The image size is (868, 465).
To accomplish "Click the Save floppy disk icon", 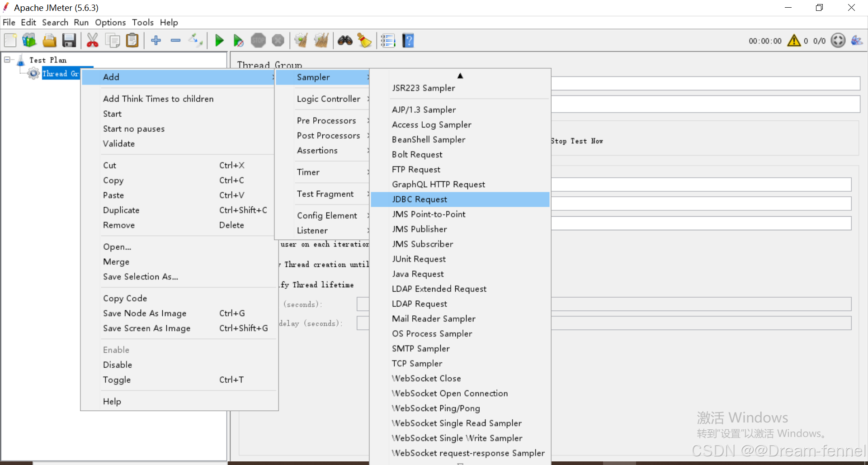I will tap(69, 41).
